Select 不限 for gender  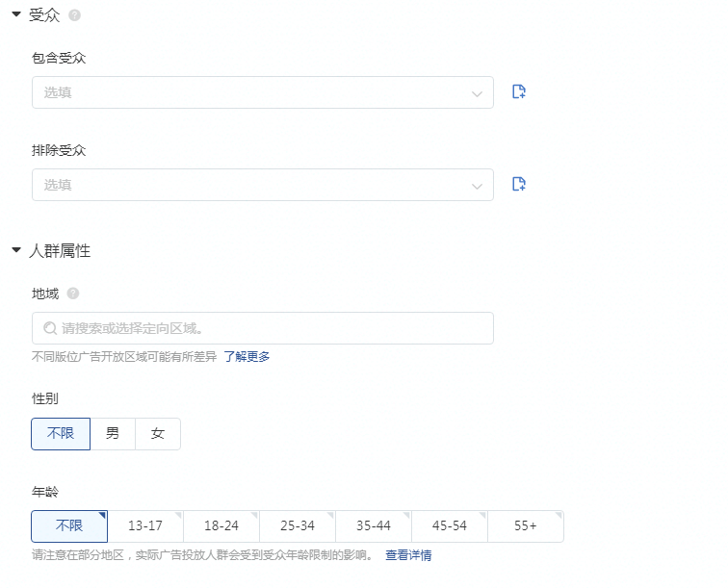coord(61,434)
